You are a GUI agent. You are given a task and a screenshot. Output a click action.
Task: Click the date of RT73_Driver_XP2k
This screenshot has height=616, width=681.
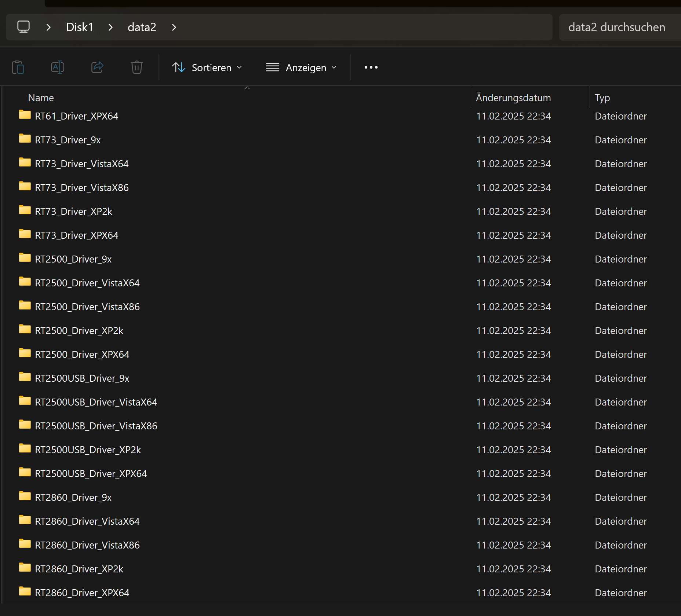point(514,212)
